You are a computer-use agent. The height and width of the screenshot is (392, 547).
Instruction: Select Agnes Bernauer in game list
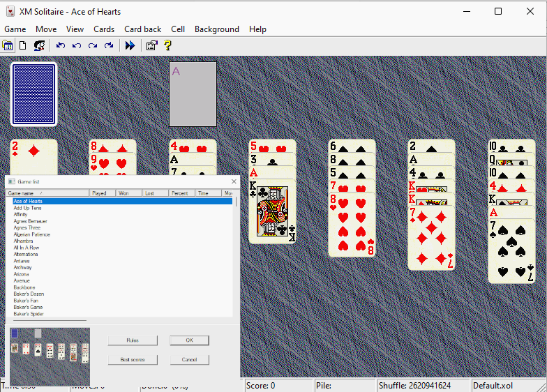point(30,221)
